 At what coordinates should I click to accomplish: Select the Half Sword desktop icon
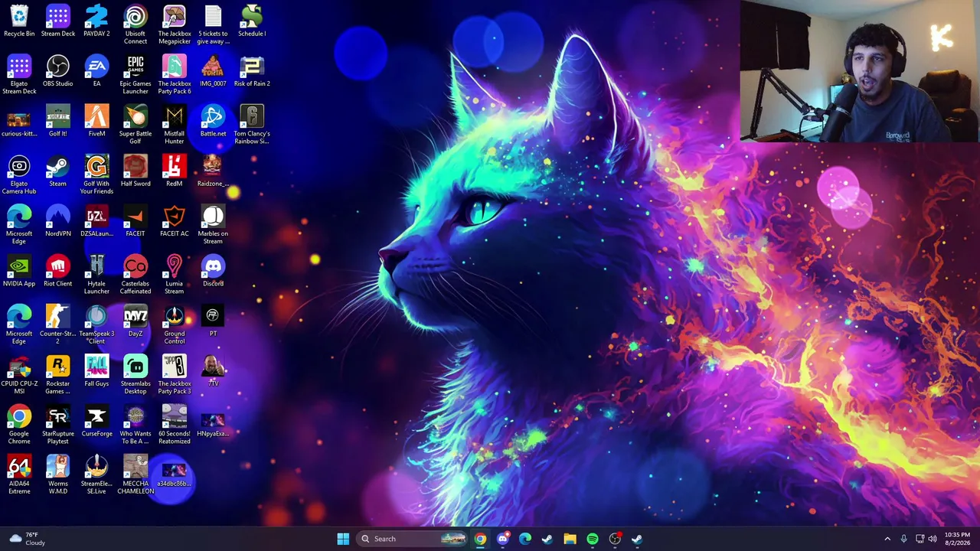tap(136, 171)
